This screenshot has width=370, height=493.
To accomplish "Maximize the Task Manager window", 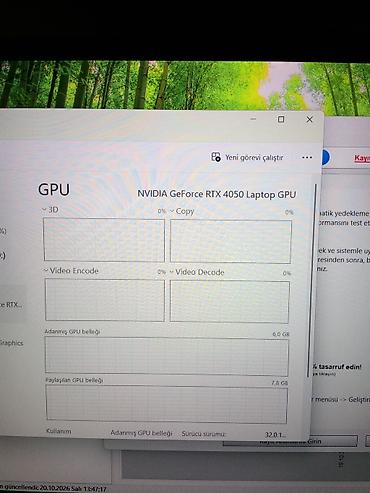I will (281, 119).
